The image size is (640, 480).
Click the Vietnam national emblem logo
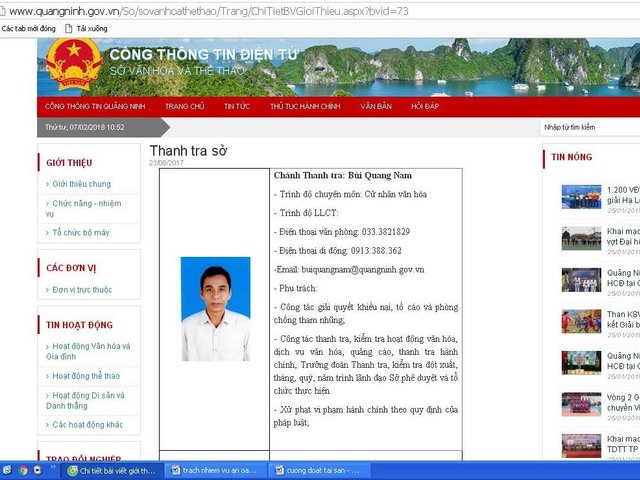tap(73, 65)
